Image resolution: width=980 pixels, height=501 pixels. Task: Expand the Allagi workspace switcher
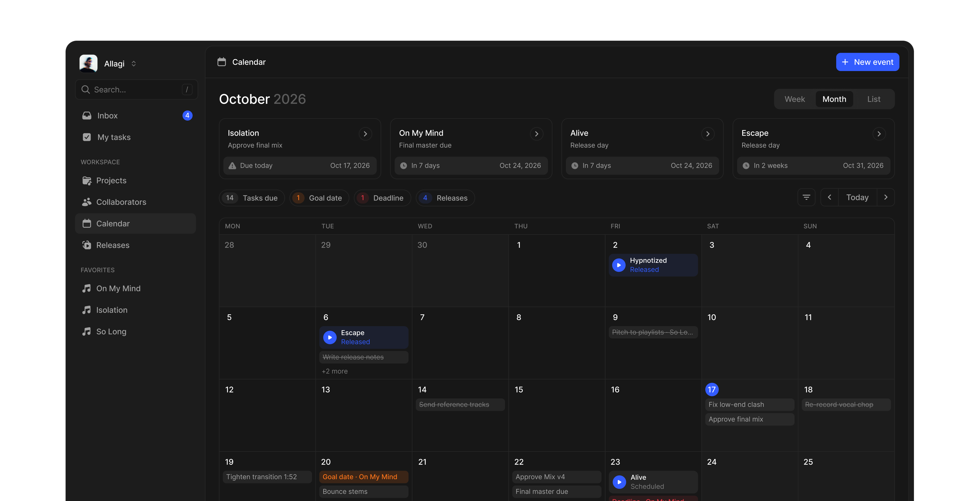(x=134, y=64)
